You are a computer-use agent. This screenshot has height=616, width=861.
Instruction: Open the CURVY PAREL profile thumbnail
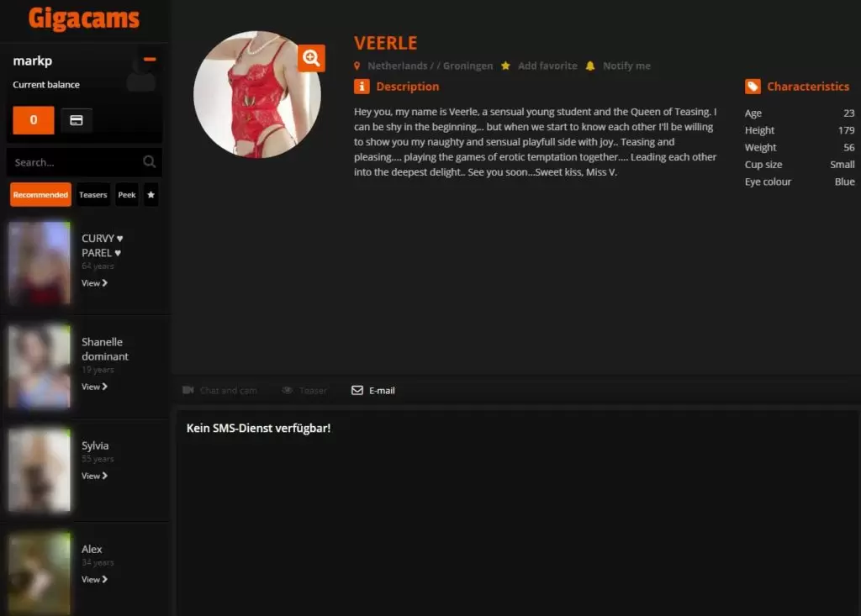[x=40, y=262]
